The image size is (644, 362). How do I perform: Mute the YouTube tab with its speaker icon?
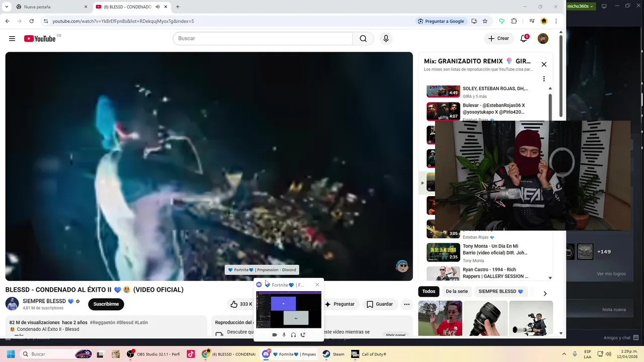coord(157,7)
